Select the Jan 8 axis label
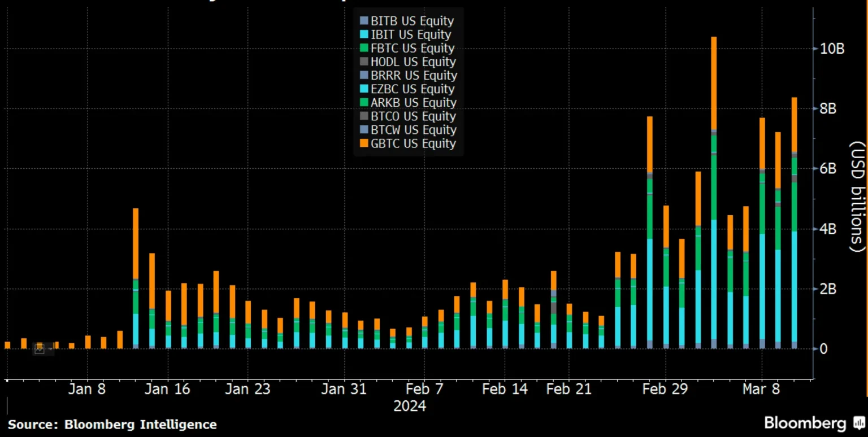 (x=87, y=389)
